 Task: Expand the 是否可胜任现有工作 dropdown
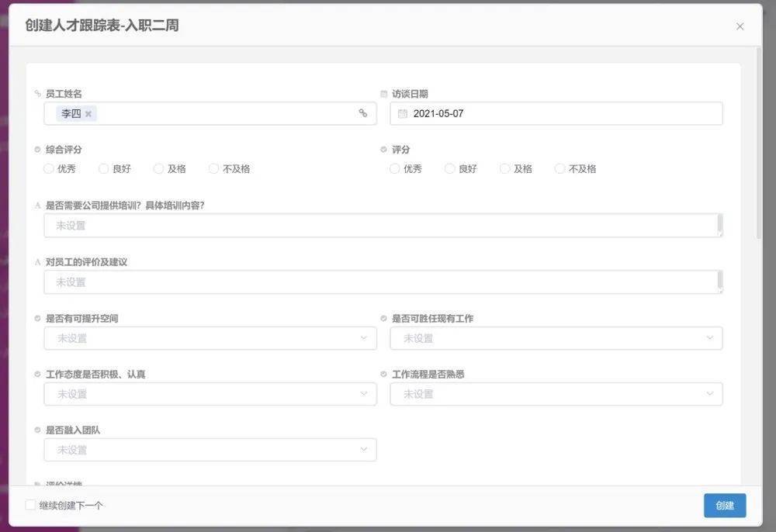tap(556, 338)
